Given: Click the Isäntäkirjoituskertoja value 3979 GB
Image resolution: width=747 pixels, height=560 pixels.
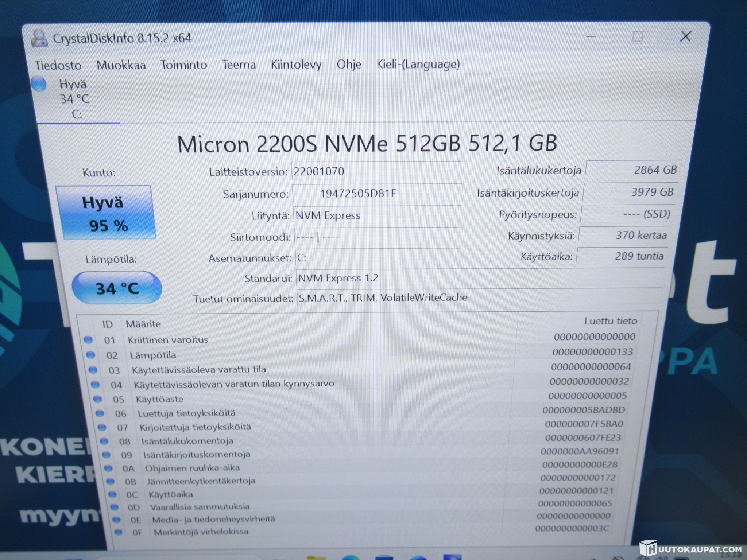Looking at the screenshot, I should coord(630,192).
